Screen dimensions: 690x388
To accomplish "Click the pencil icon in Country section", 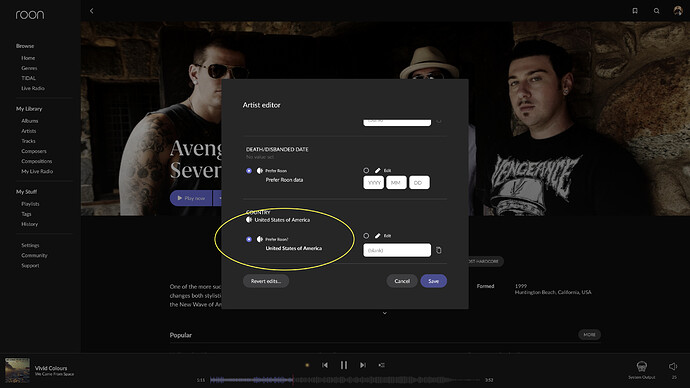I will (378, 236).
